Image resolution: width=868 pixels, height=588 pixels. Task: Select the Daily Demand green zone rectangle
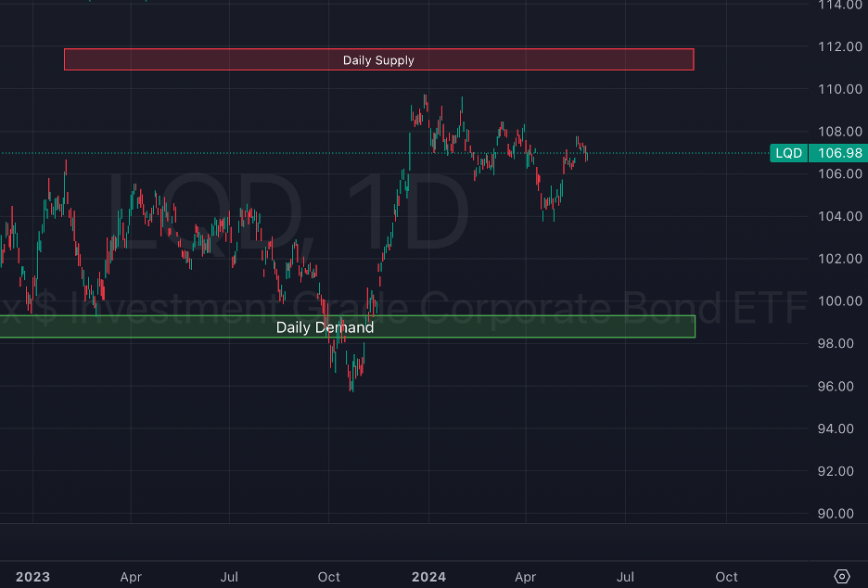(348, 326)
